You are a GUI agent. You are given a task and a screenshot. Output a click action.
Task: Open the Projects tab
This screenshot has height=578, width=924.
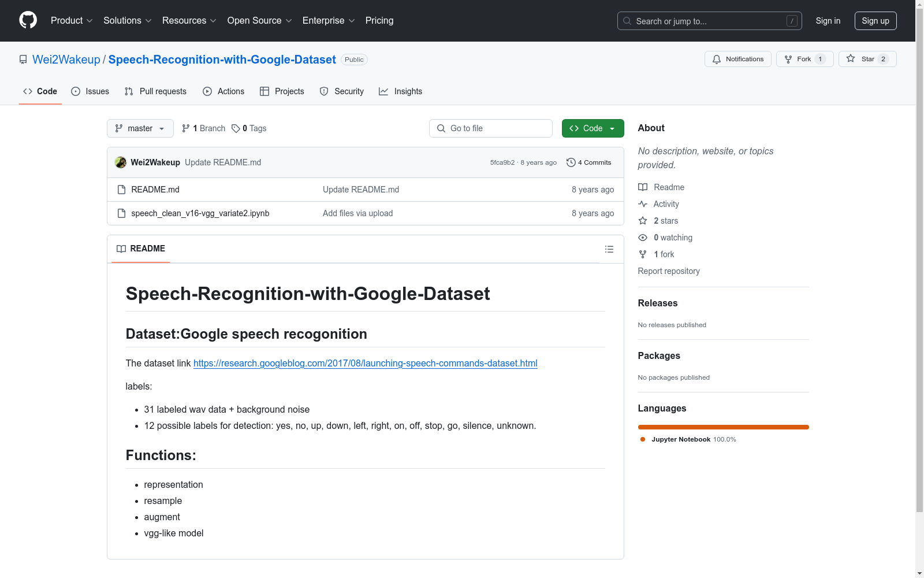click(x=282, y=91)
